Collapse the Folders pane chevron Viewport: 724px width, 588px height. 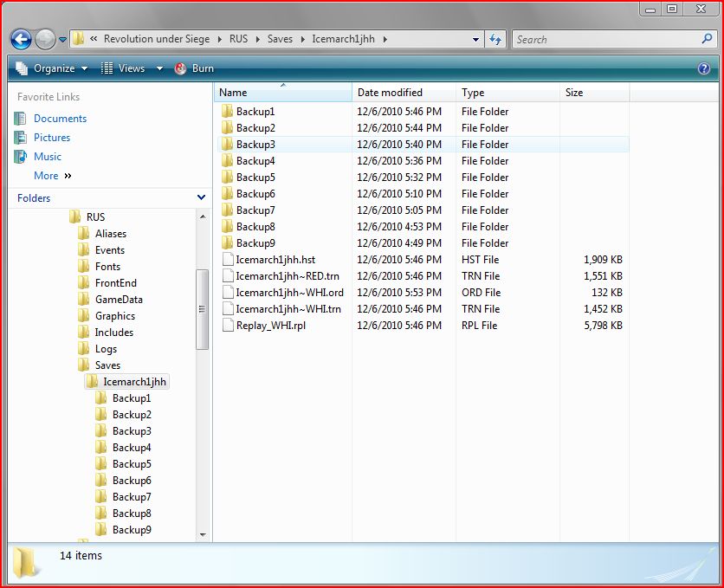201,198
